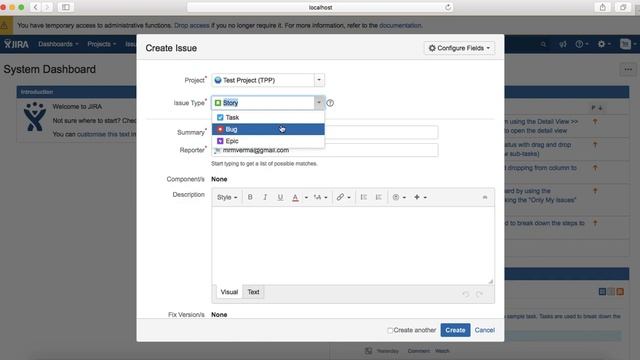Open the emoticon insert menu
Image resolution: width=640 pixels, height=360 pixels.
(399, 197)
